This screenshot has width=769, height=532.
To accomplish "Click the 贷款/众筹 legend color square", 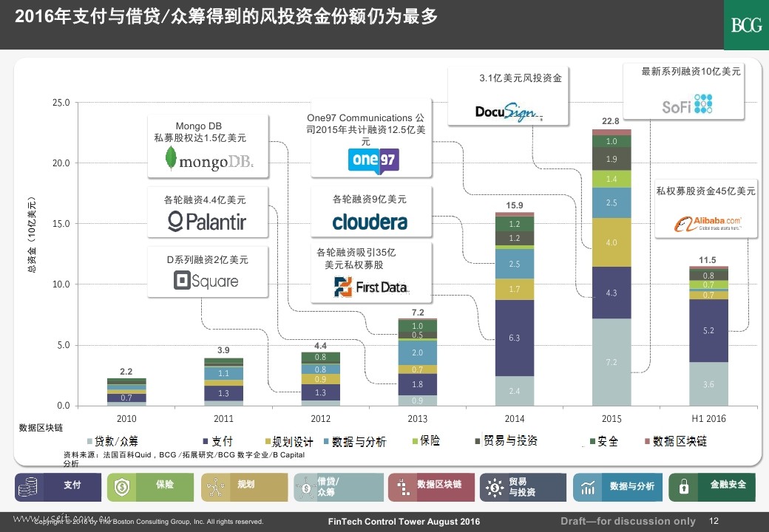I will [x=89, y=441].
